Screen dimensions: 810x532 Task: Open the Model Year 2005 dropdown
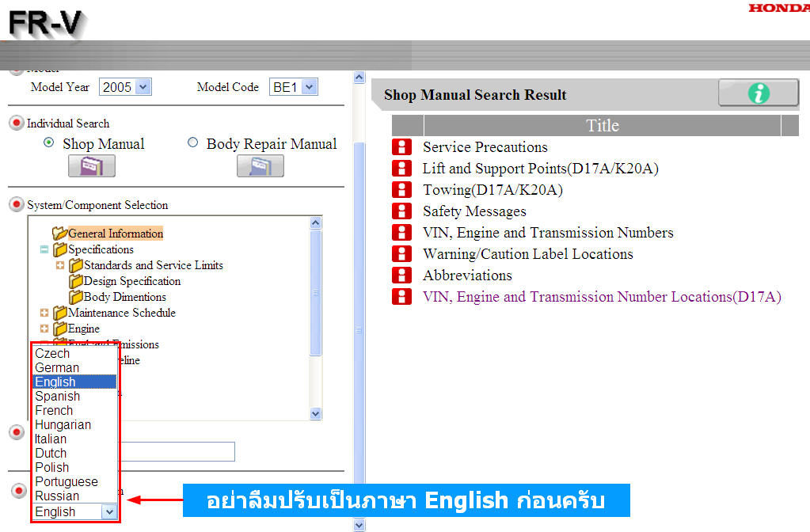point(125,87)
